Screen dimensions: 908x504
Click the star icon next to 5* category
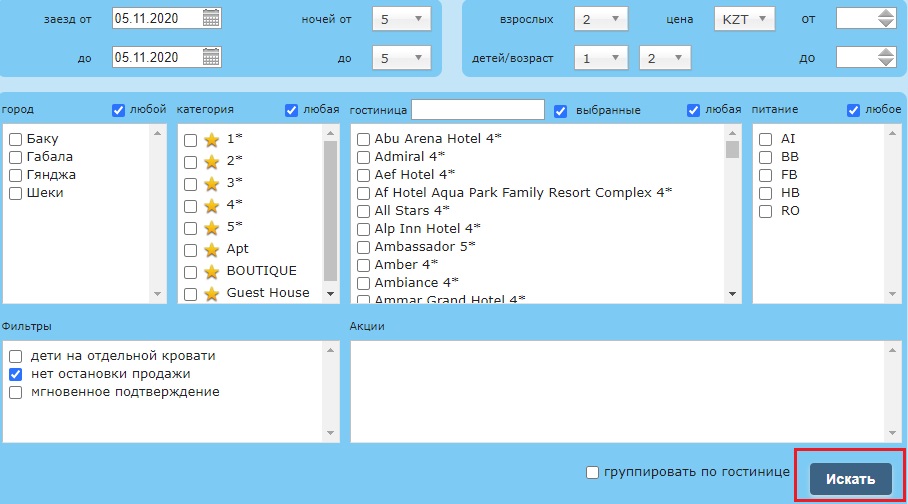(211, 227)
